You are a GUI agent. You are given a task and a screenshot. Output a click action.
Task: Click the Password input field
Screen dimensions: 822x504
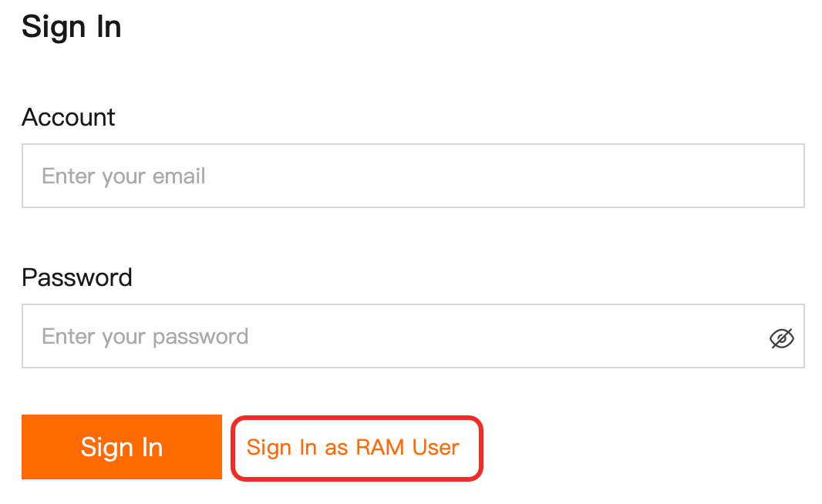393,336
